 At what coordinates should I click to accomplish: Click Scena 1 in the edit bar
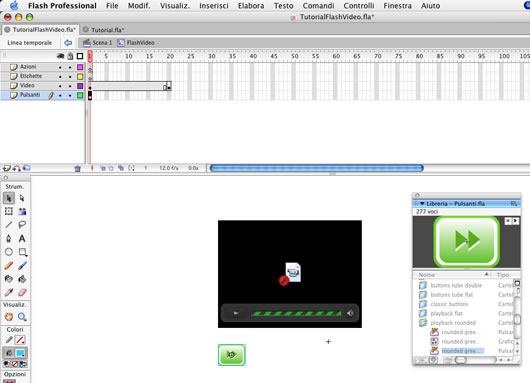pyautogui.click(x=98, y=43)
